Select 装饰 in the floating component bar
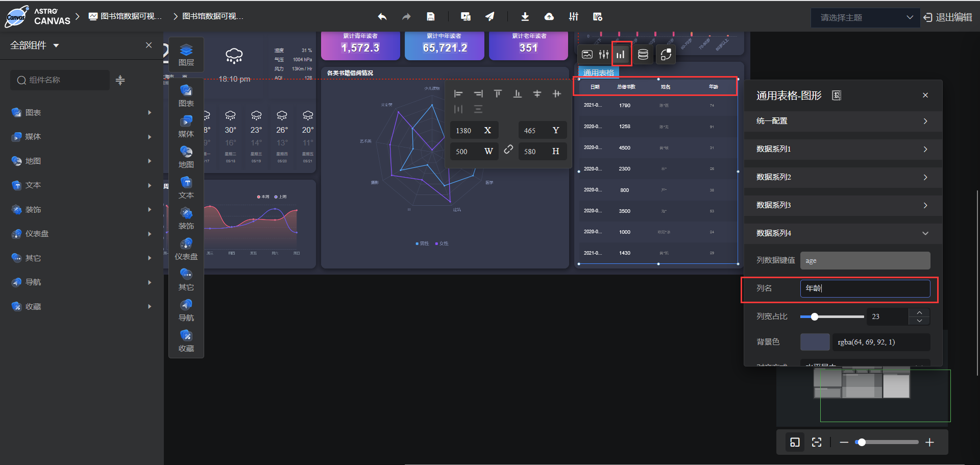The height and width of the screenshot is (465, 980). 186,218
